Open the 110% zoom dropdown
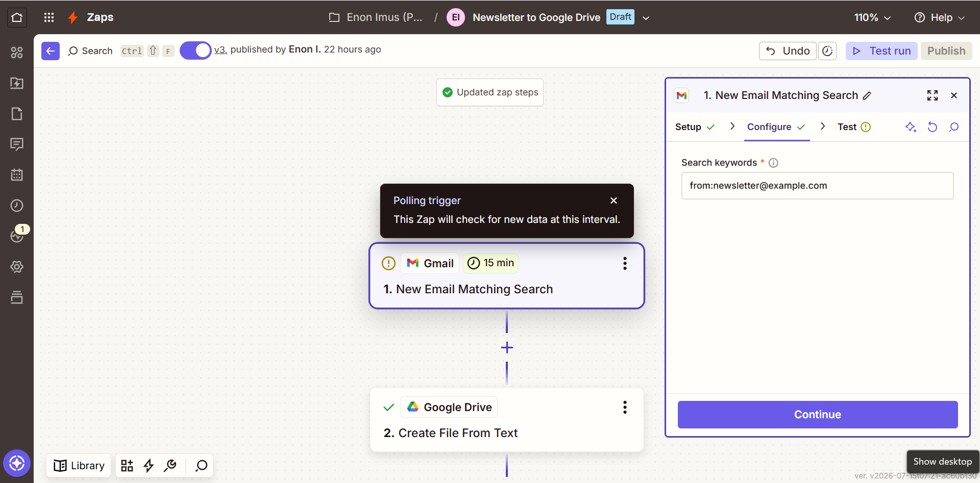This screenshot has height=483, width=980. click(872, 17)
